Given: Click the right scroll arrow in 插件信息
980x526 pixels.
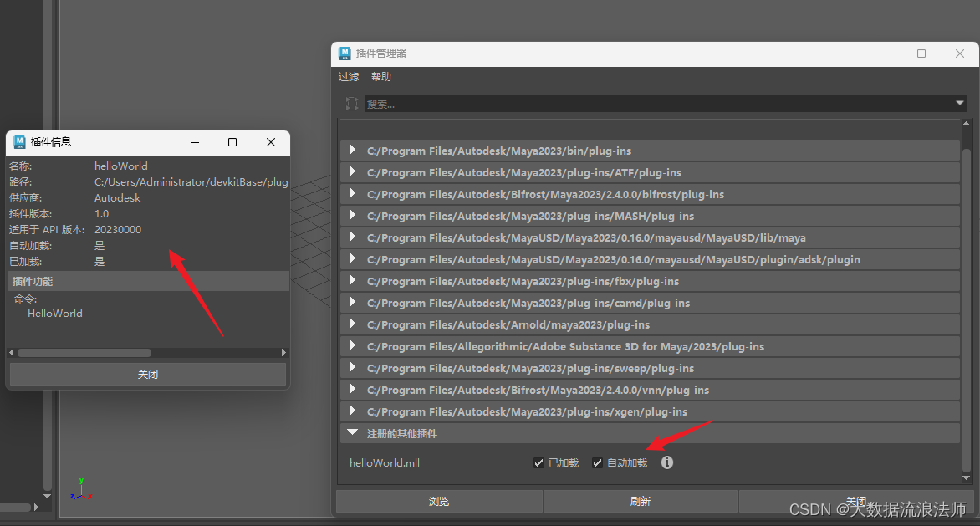Looking at the screenshot, I should pyautogui.click(x=283, y=352).
